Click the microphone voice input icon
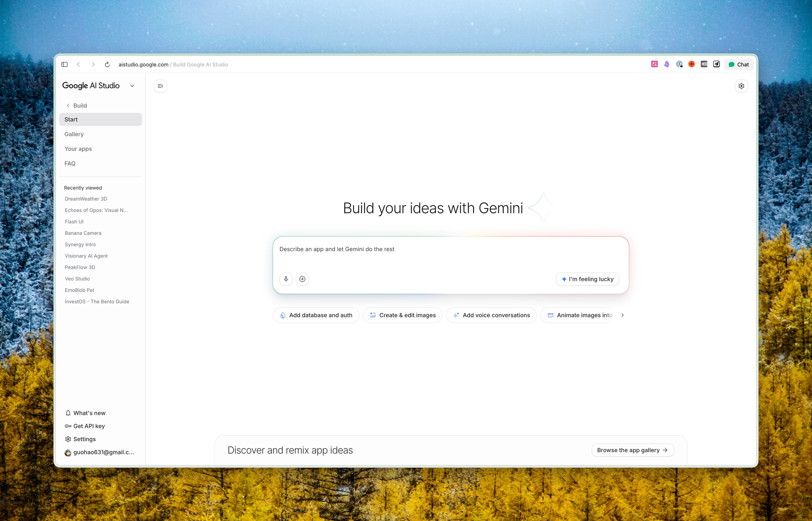The width and height of the screenshot is (812, 521). point(286,279)
